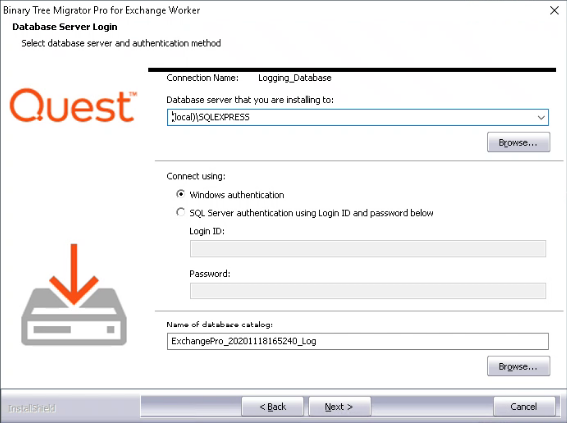Click the "Login ID:" label
Viewport: 567px width, 423px height.
207,231
